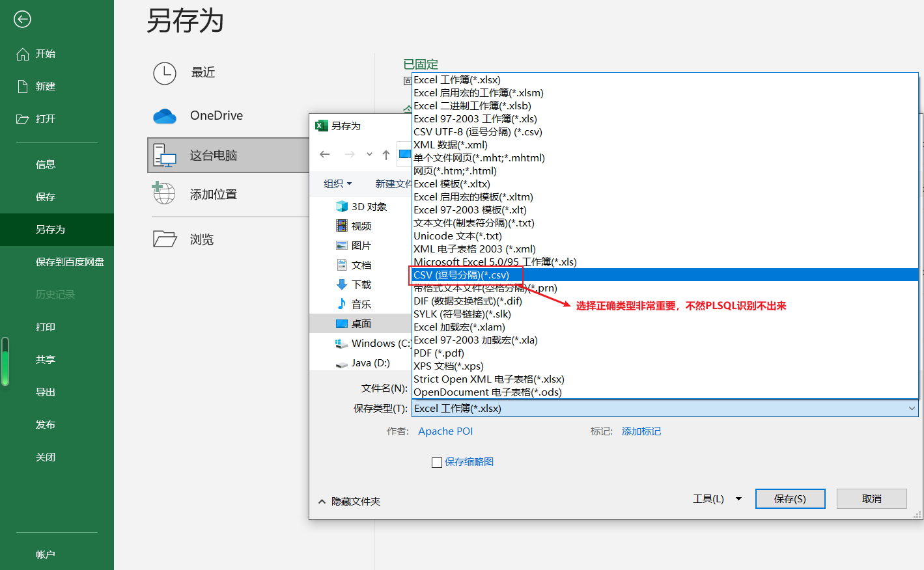Click the 保存(S) button
The width and height of the screenshot is (924, 570).
click(790, 498)
